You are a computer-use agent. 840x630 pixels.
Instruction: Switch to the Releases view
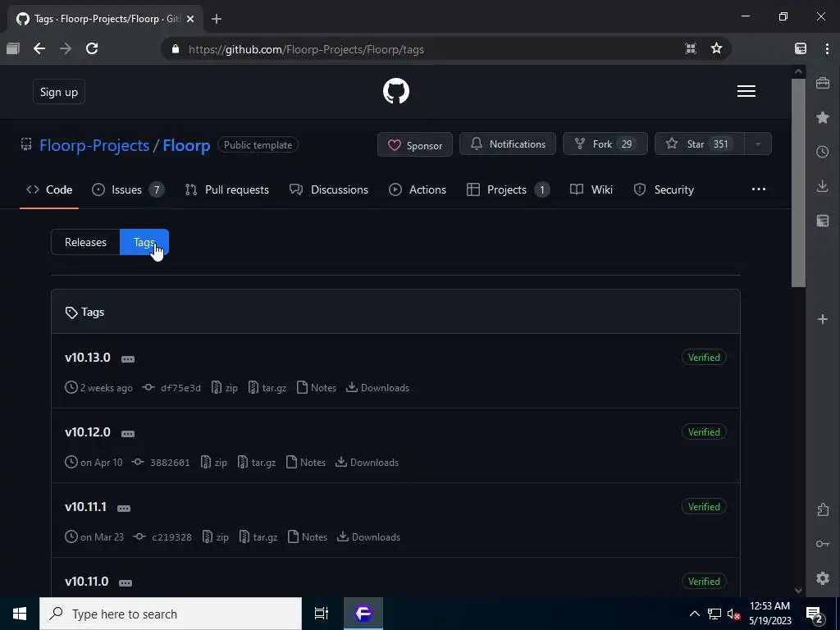[85, 242]
